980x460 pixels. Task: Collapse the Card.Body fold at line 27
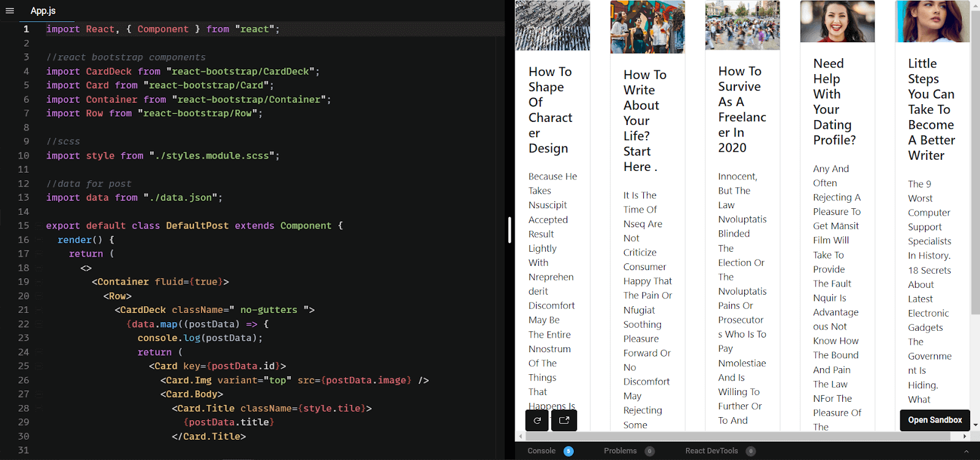38,394
